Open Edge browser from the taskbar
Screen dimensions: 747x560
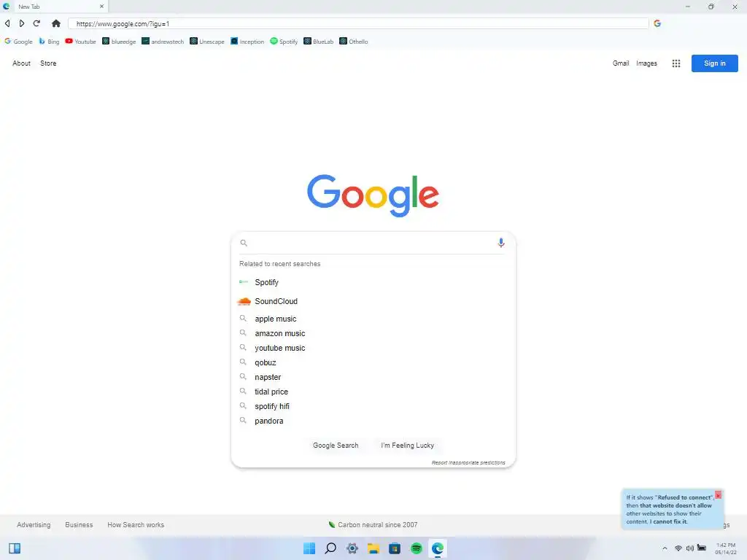[x=438, y=548]
